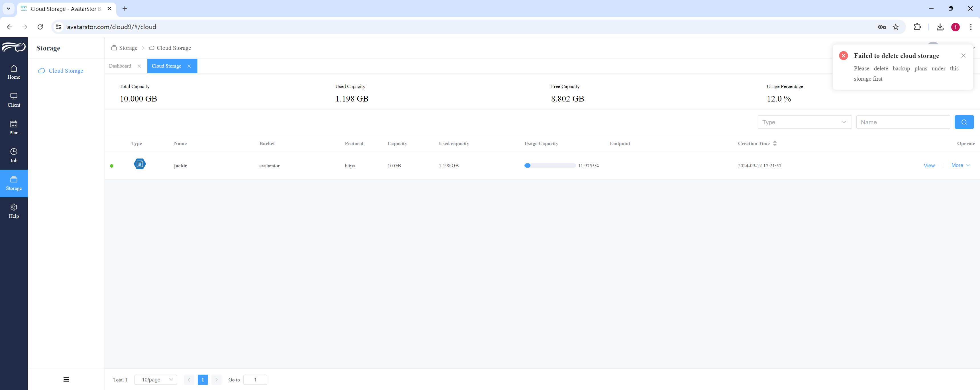Expand the More actions menu for jackie
This screenshot has height=390, width=980.
tap(960, 165)
